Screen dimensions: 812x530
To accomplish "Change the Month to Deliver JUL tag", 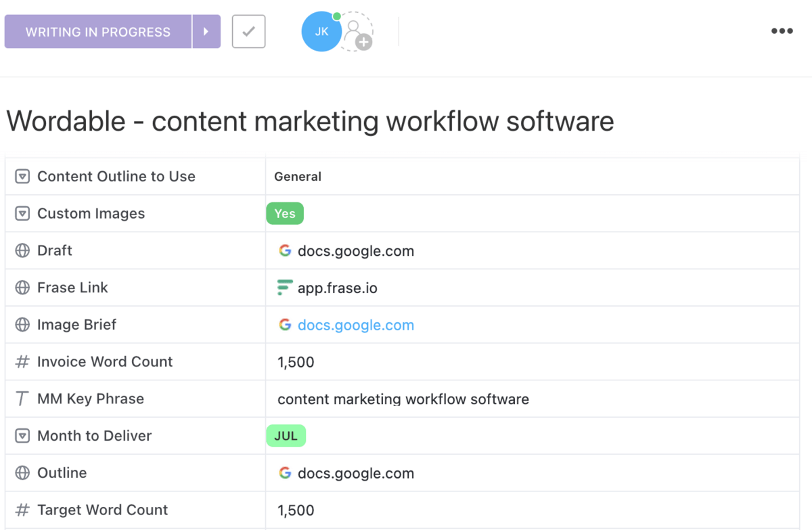I will (286, 436).
